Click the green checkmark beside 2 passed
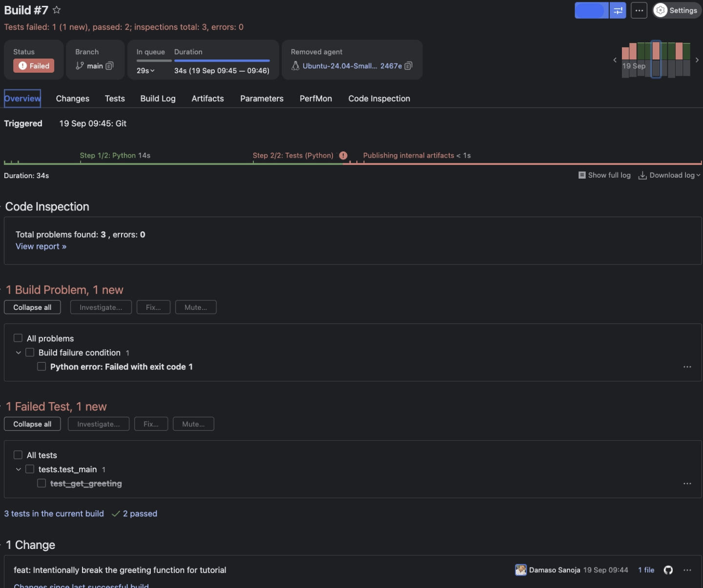Screen dimensions: 703x588 point(116,514)
